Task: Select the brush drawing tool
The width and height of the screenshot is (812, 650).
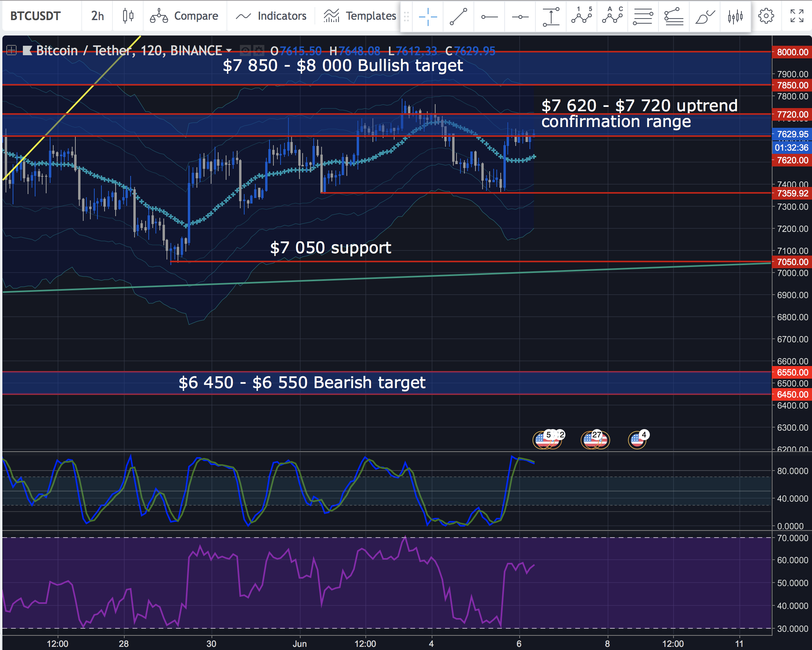Action: [705, 16]
